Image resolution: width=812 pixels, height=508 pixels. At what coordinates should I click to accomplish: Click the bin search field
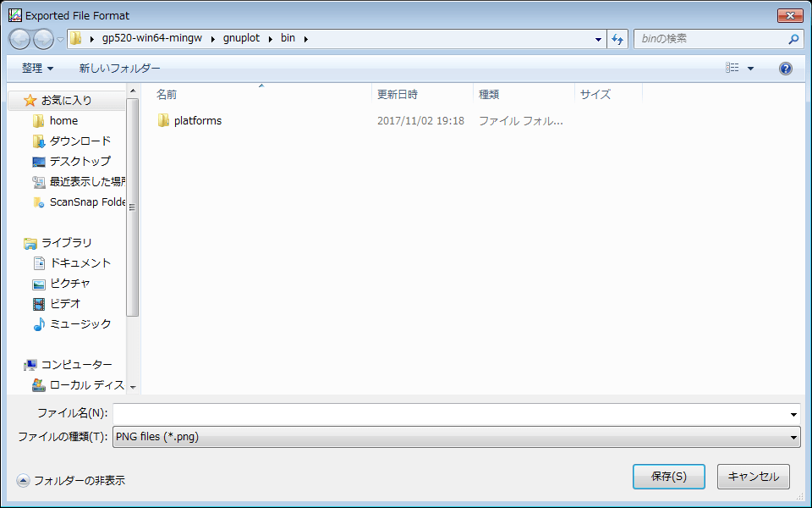click(x=710, y=39)
